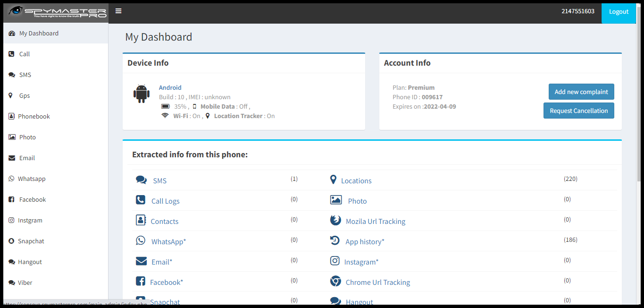Screen dimensions: 644x308
Task: Click the Wi-Fi signal icon in Device Info
Action: [165, 115]
